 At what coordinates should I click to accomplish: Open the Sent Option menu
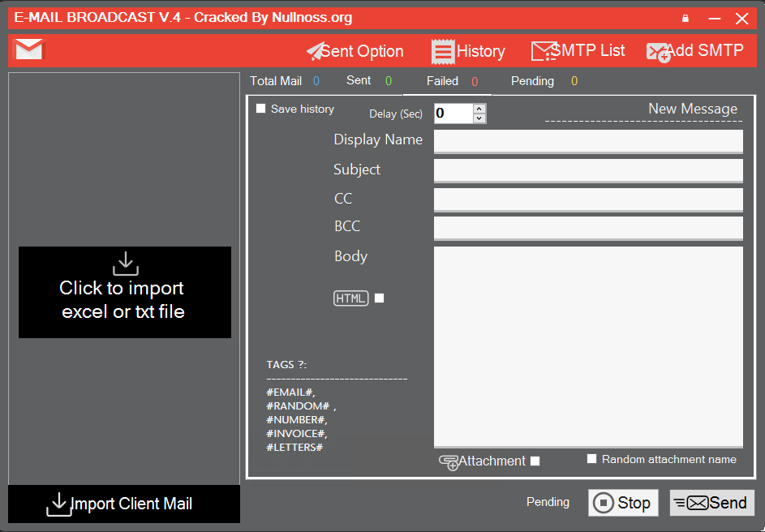coord(355,51)
